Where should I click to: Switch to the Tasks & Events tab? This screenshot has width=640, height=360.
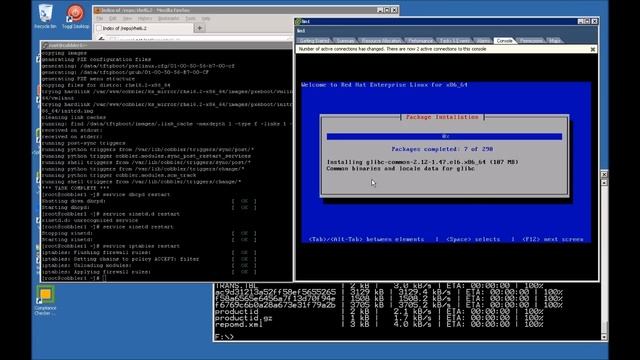454,41
